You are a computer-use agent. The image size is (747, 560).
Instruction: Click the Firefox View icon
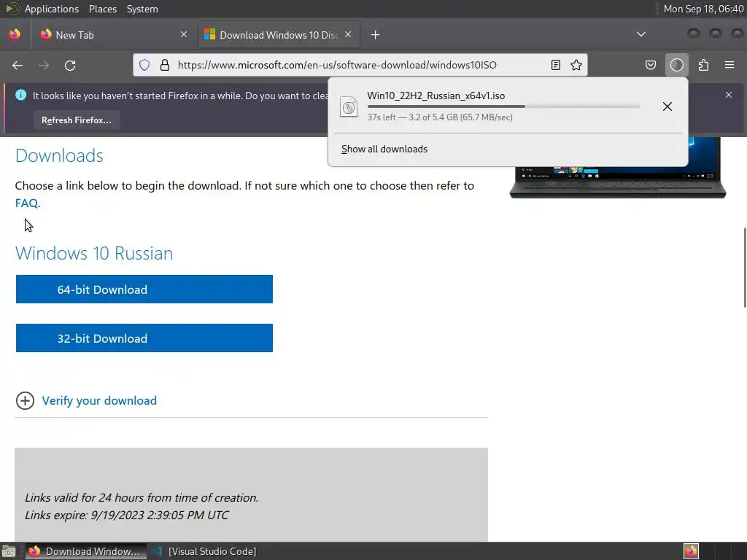coord(15,34)
